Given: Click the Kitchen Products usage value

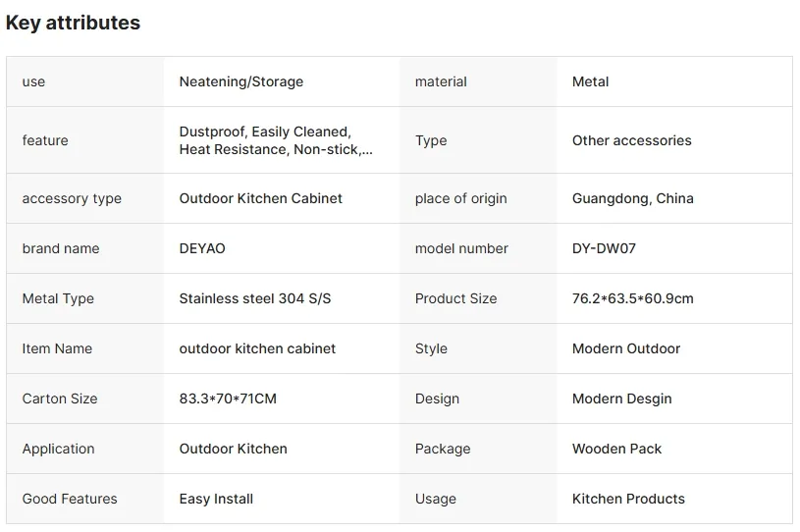Looking at the screenshot, I should pyautogui.click(x=628, y=499).
